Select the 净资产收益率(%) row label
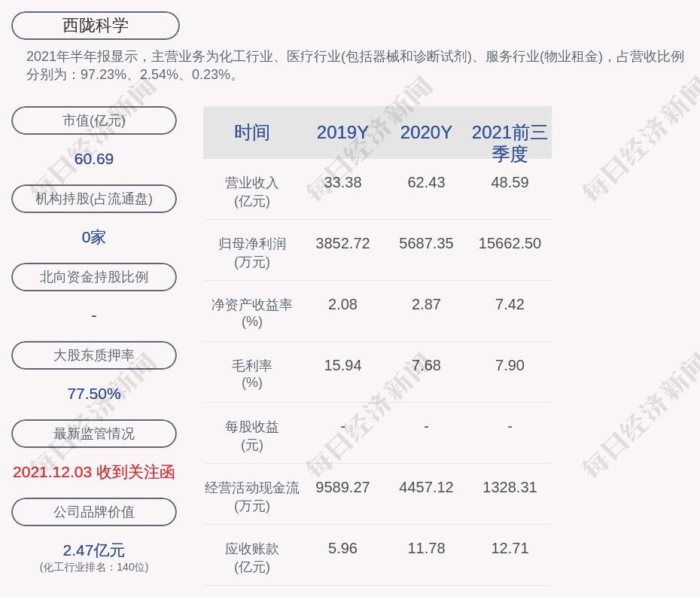The image size is (700, 597). 252,313
